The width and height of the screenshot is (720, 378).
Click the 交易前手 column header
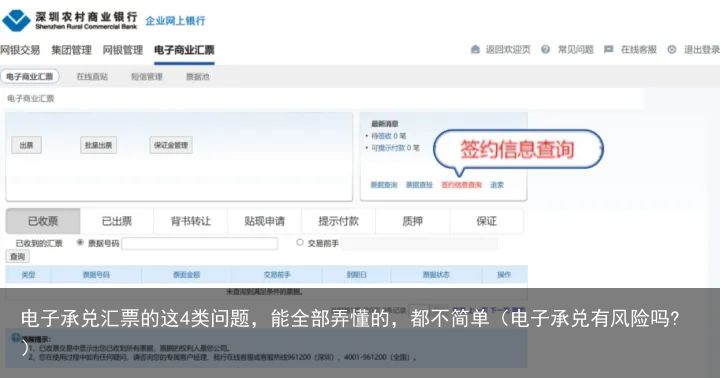(x=277, y=275)
